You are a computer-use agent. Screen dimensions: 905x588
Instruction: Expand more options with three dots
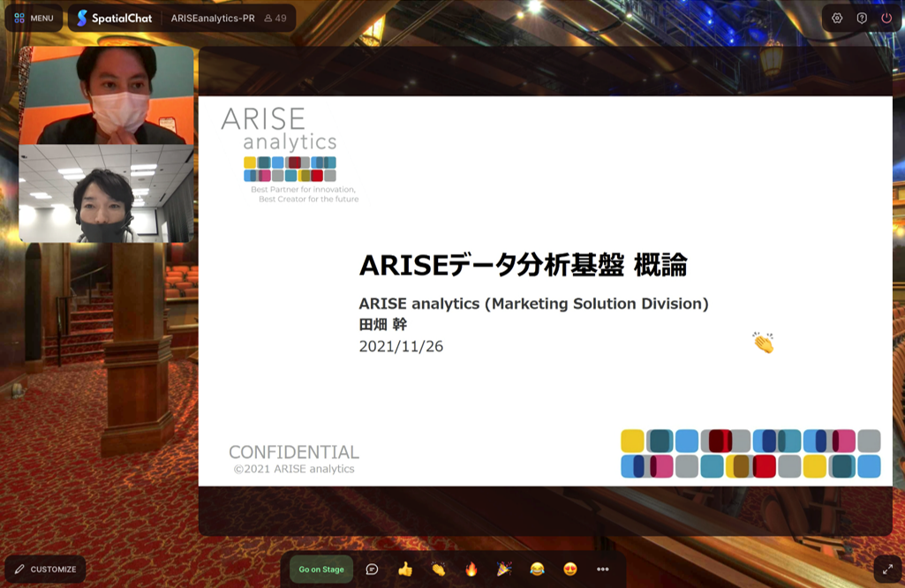tap(603, 569)
